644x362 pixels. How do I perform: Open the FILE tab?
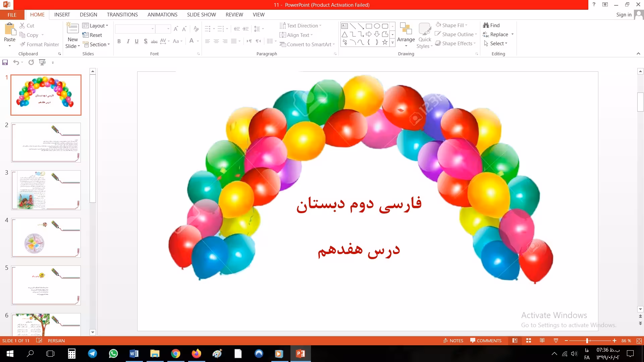click(12, 15)
